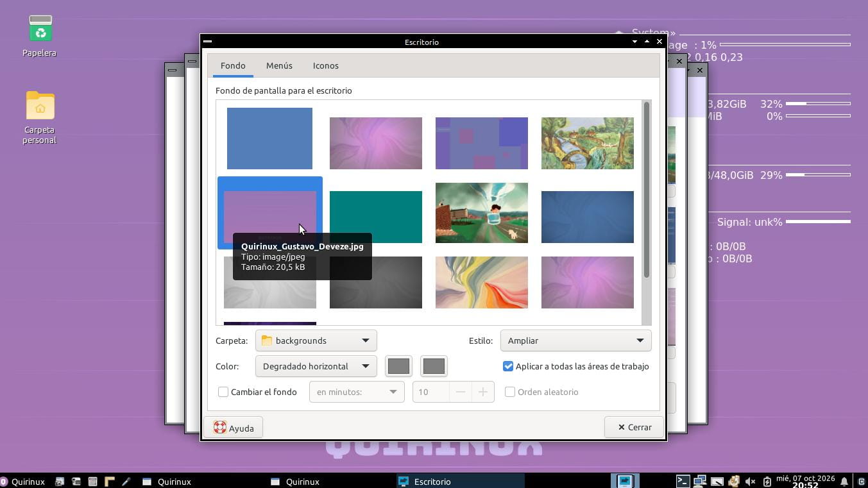Select the solid blue wallpaper thumbnail
This screenshot has height=488, width=868.
pos(269,139)
